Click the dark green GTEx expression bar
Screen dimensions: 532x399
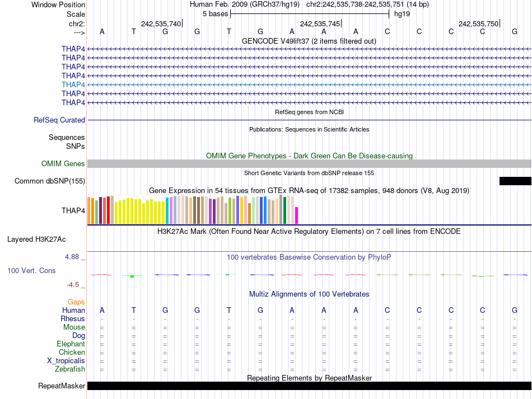285,210
